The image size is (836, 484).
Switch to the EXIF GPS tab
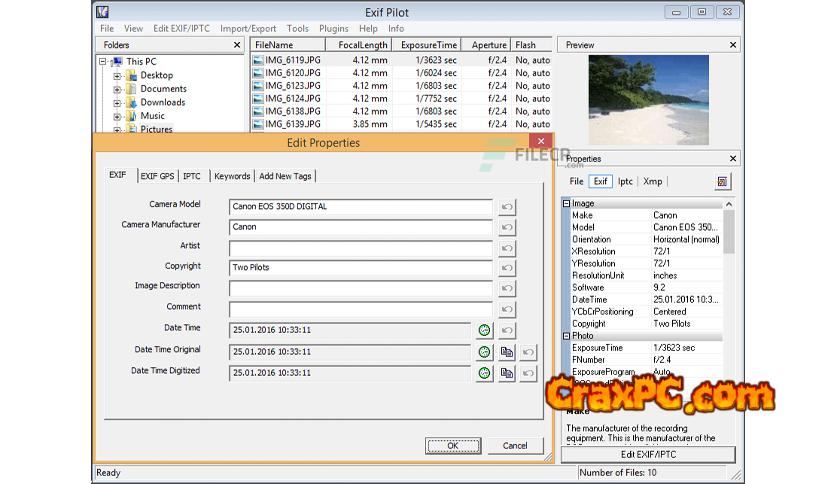(157, 176)
